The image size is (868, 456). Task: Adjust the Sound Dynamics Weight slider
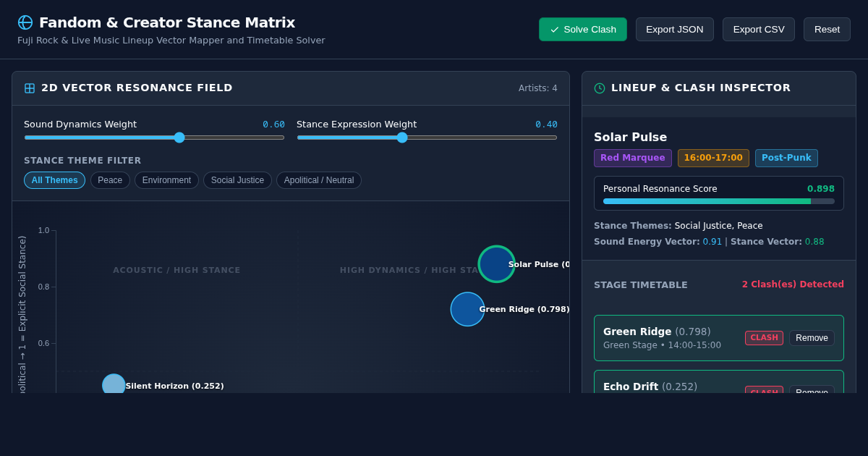click(x=154, y=138)
